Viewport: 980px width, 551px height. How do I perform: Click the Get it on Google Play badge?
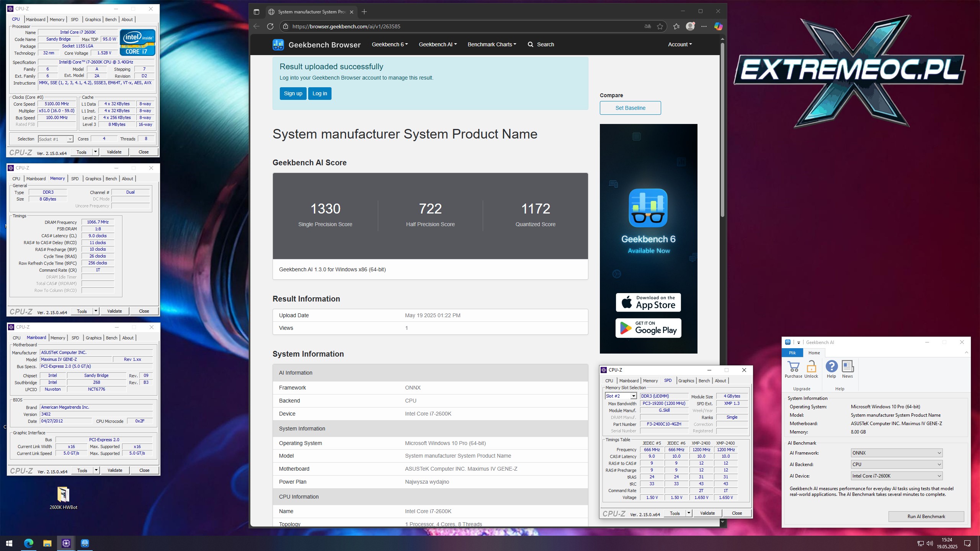tap(648, 328)
